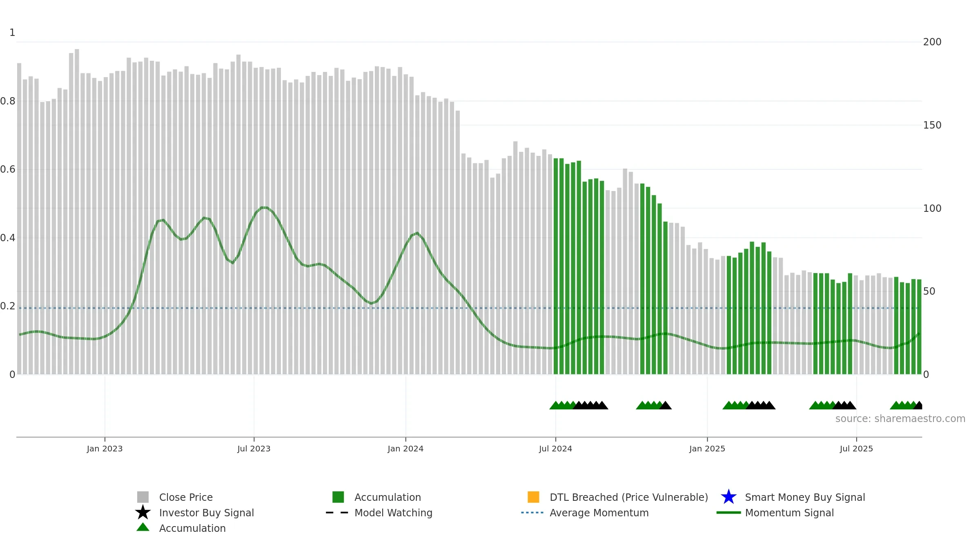980x551 pixels.
Task: Toggle the Close Price series label
Action: click(x=186, y=497)
